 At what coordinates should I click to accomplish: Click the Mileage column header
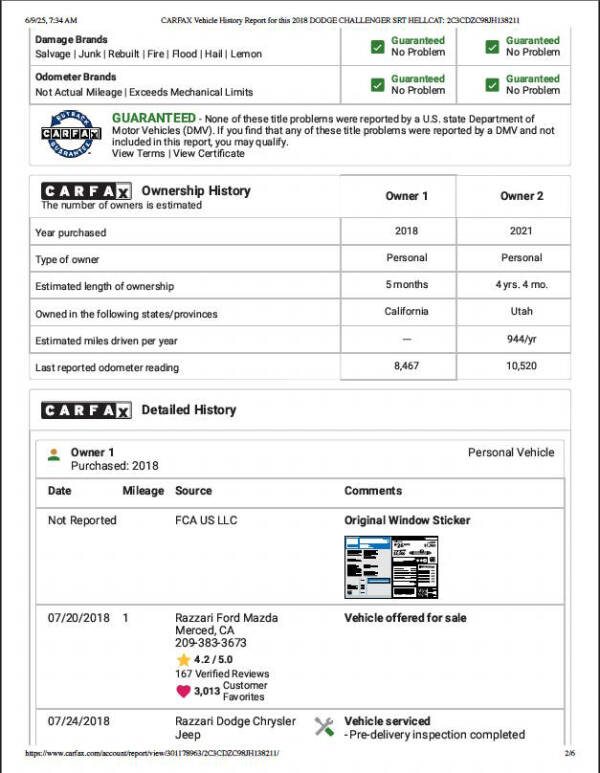coord(143,491)
